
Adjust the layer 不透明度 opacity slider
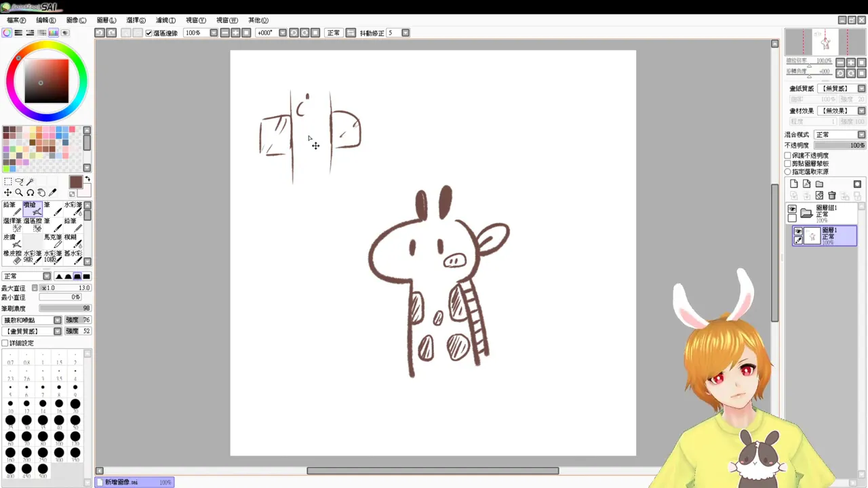click(840, 145)
